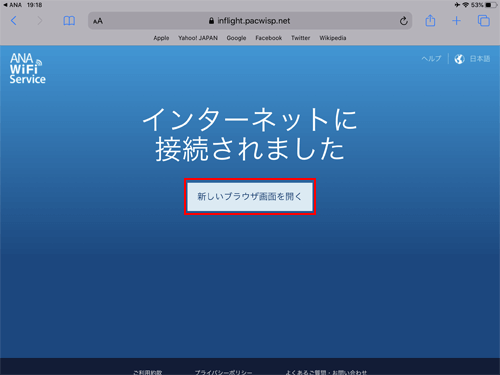This screenshot has width=500, height=375.
Task: Tap the battery indicator in status bar
Action: click(x=491, y=5)
